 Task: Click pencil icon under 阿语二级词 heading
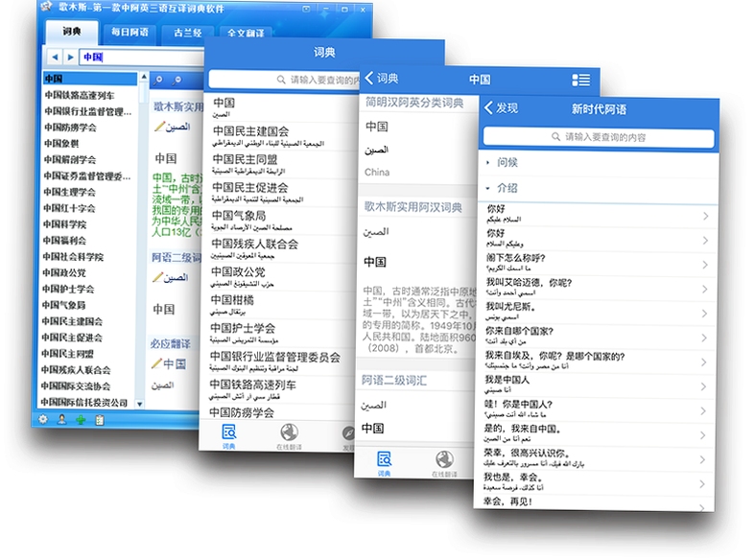(x=157, y=277)
